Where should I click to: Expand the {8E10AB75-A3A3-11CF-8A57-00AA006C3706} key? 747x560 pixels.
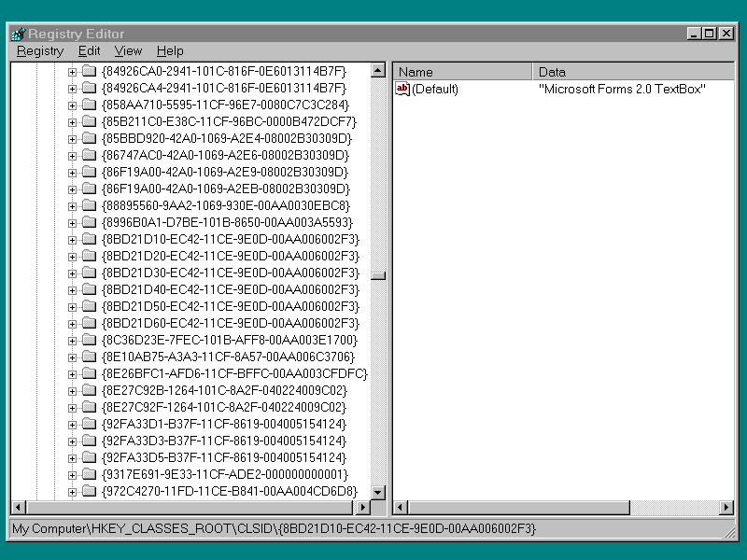point(73,357)
